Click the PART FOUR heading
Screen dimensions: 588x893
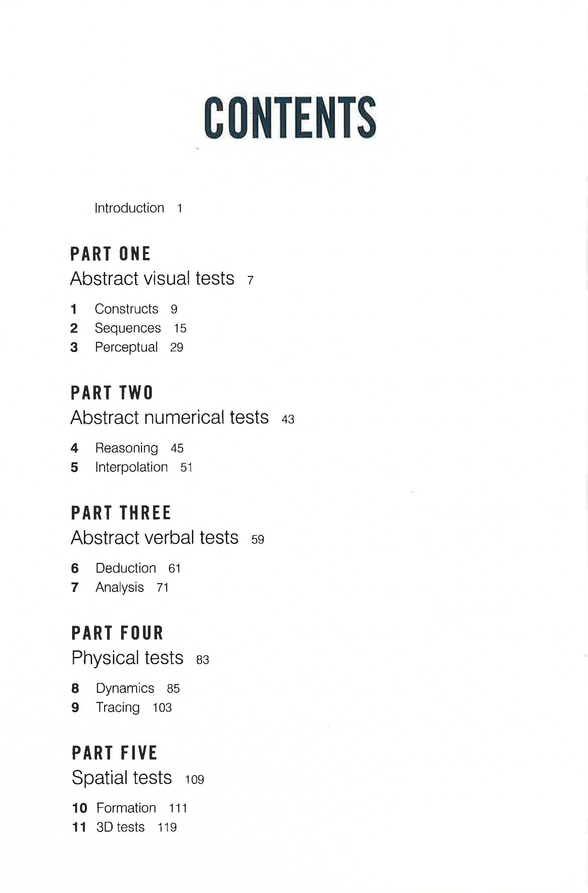(117, 633)
